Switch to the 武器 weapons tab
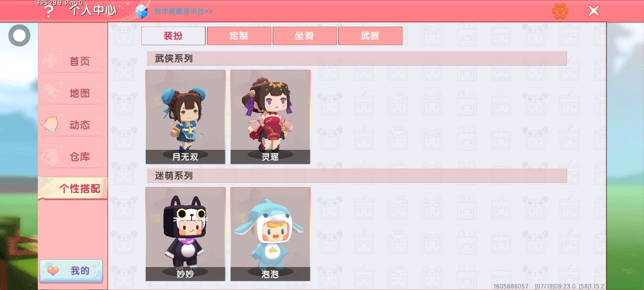Screen dimensions: 644x290 370,36
